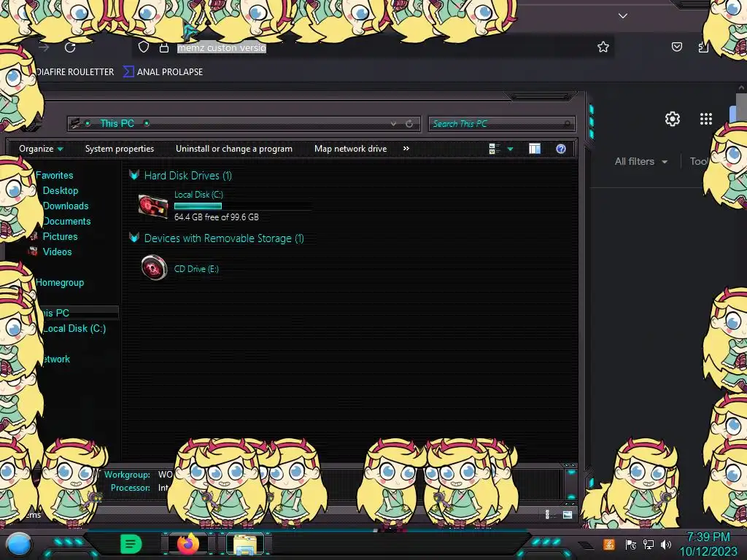Click Map network drive

click(351, 149)
